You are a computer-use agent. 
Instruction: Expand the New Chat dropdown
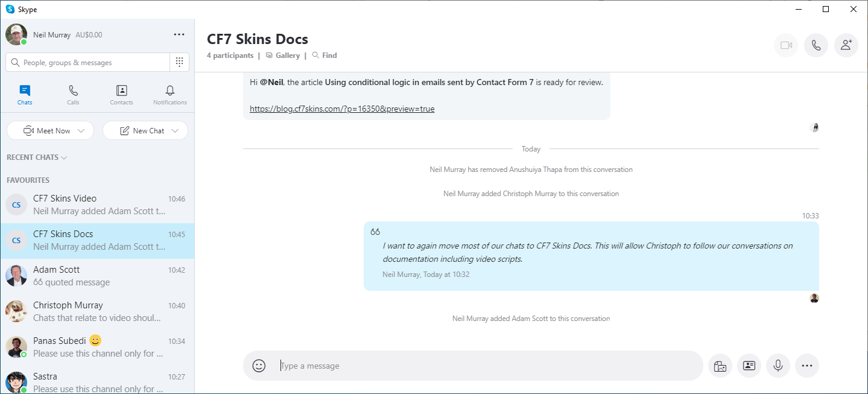click(x=175, y=131)
